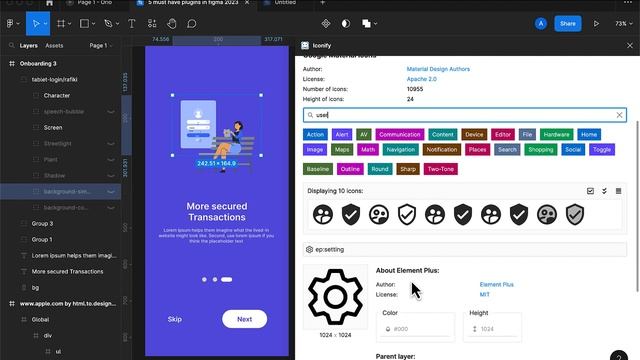This screenshot has height=360, width=640.
Task: Open the Element Plus author link
Action: click(496, 284)
